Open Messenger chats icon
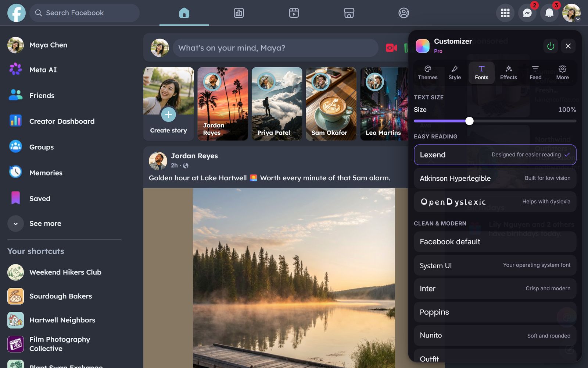Image resolution: width=588 pixels, height=368 pixels. coord(527,13)
